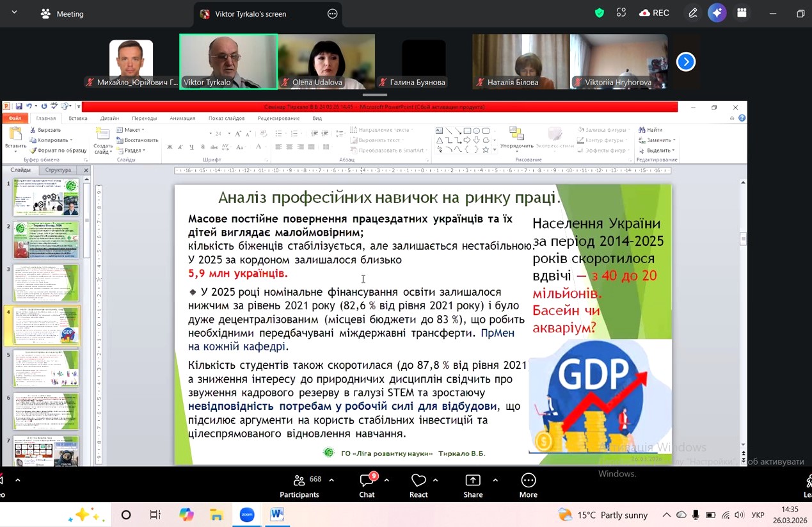Click the taskbar volume icon

pyautogui.click(x=739, y=515)
